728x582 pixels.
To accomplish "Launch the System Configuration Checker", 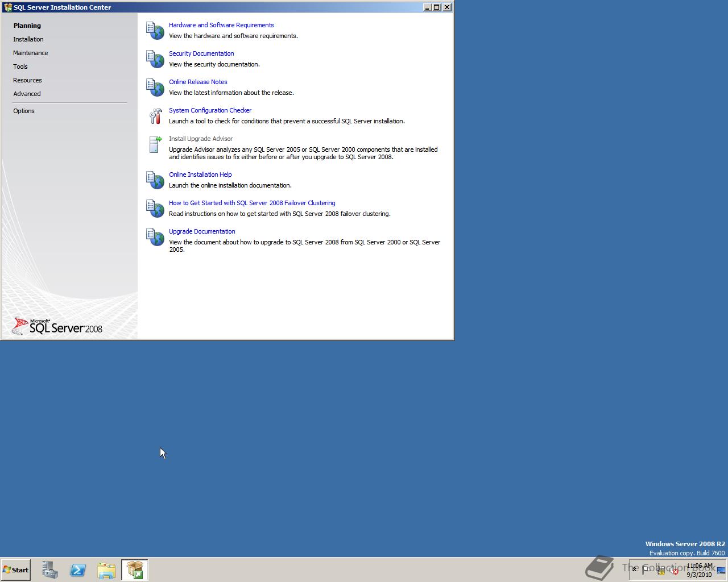I will pyautogui.click(x=210, y=110).
